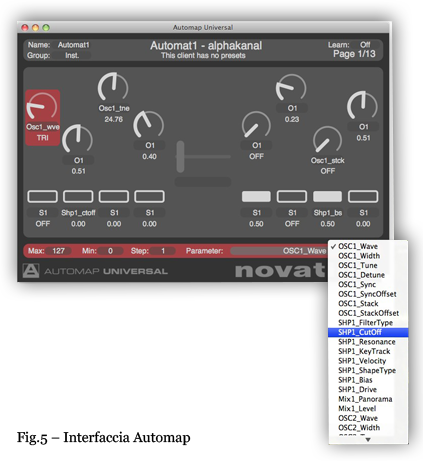Choose SHP1_Resonance from the list

pyautogui.click(x=368, y=342)
